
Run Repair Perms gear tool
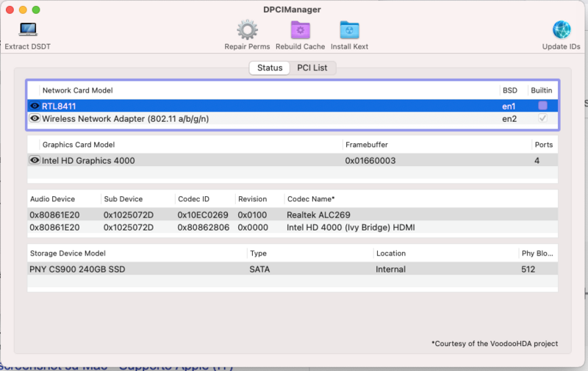pos(247,30)
